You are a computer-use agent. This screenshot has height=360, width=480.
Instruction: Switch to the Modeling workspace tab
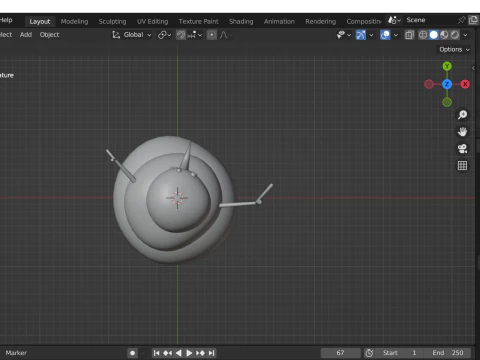(74, 21)
